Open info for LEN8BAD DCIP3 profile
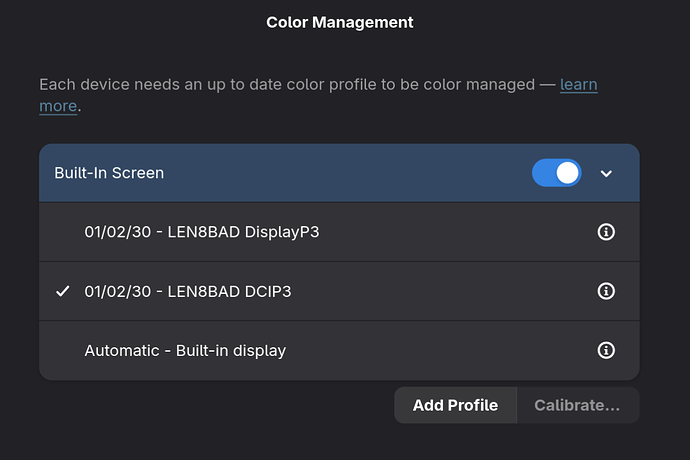Screen dimensions: 690x460 click(x=605, y=291)
